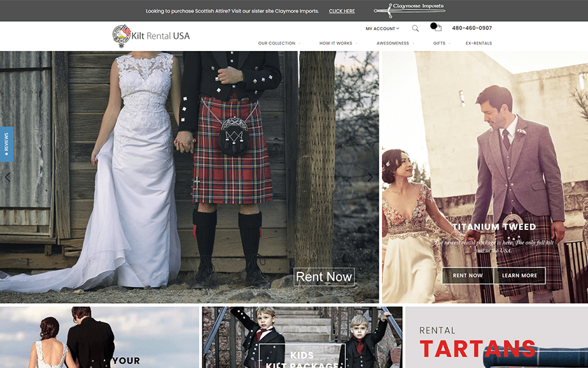Expand the AWESOMENESS navigation dropdown

click(x=393, y=43)
